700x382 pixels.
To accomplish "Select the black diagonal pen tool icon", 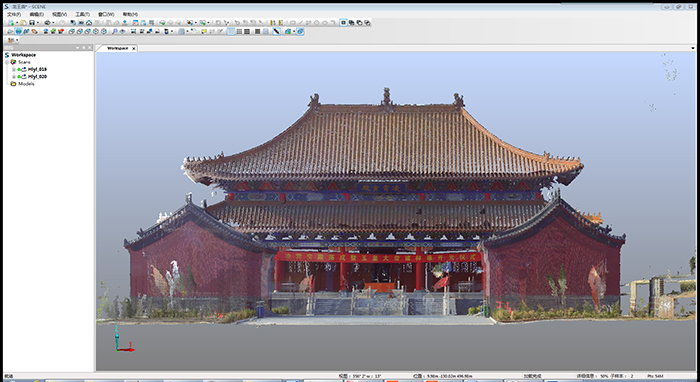I will click(277, 31).
